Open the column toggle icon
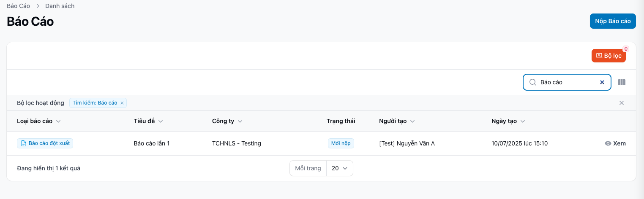Viewport: 644px width, 199px height. point(621,83)
